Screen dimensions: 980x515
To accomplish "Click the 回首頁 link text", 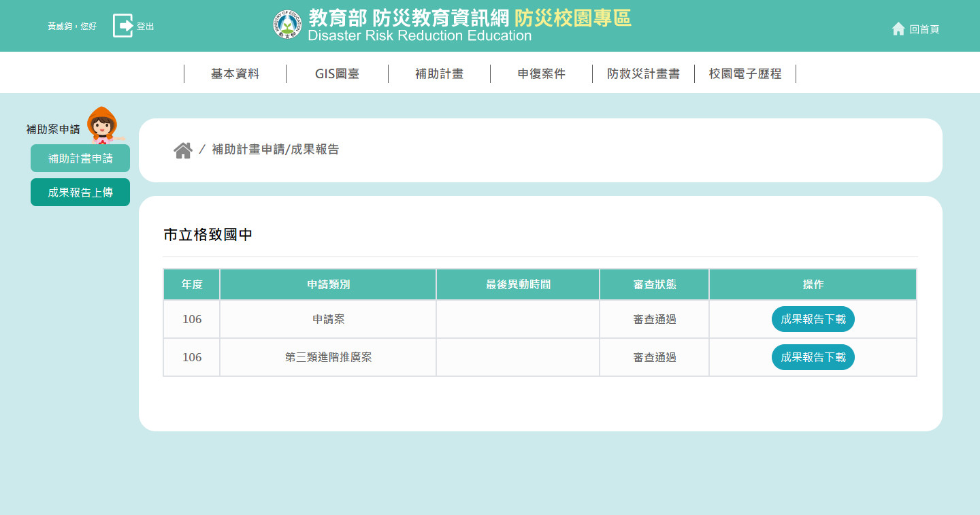I will point(924,29).
